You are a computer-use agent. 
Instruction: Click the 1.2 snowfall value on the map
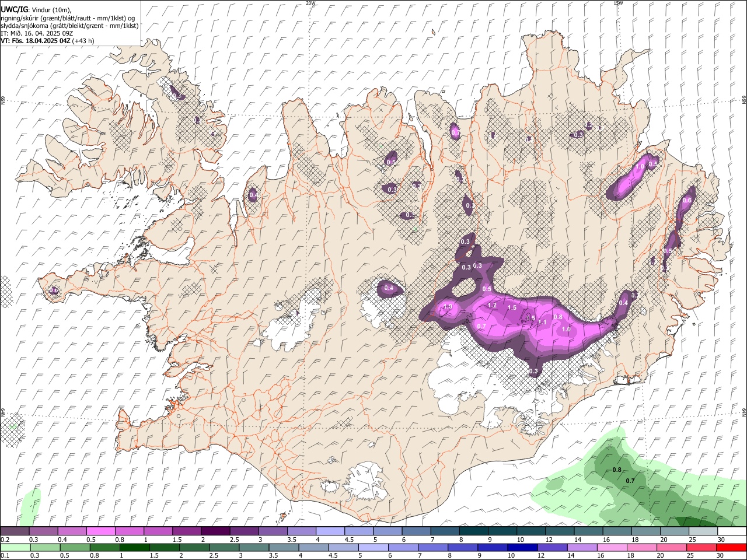[x=492, y=306]
